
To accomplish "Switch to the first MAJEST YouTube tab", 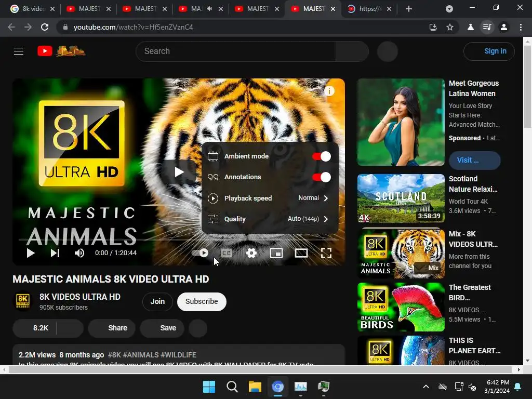I will 88,9.
